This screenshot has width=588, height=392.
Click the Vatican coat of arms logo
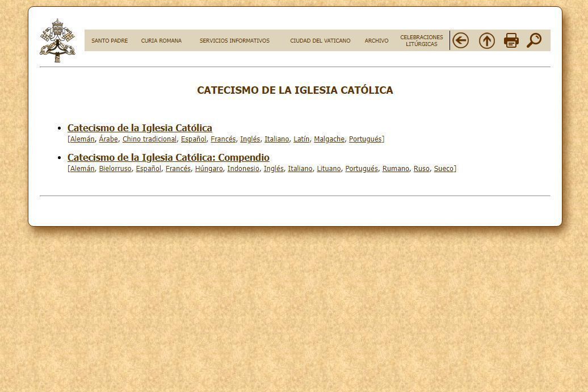pyautogui.click(x=57, y=40)
